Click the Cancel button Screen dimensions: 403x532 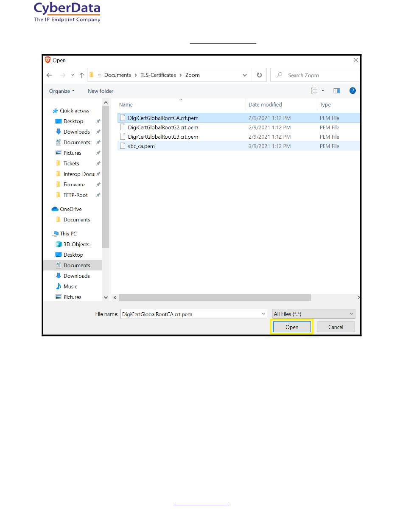336,327
